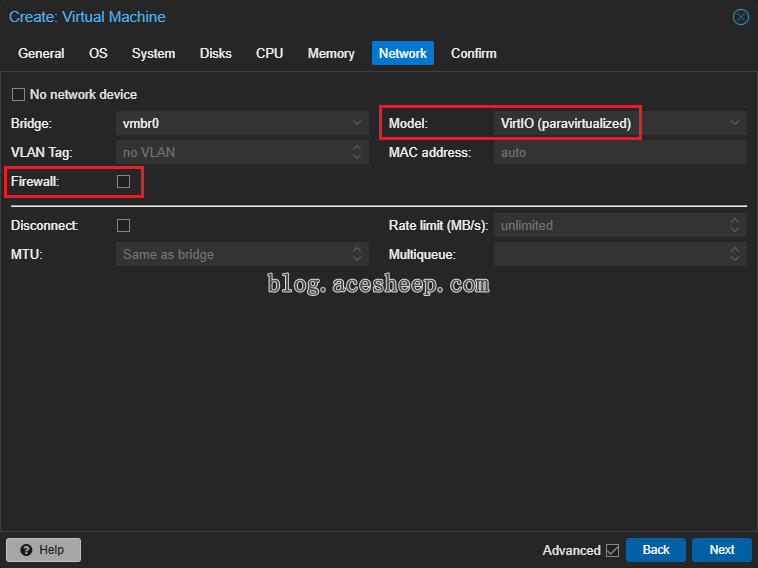Enable the No network device checkbox
This screenshot has height=568, width=758.
click(x=18, y=94)
